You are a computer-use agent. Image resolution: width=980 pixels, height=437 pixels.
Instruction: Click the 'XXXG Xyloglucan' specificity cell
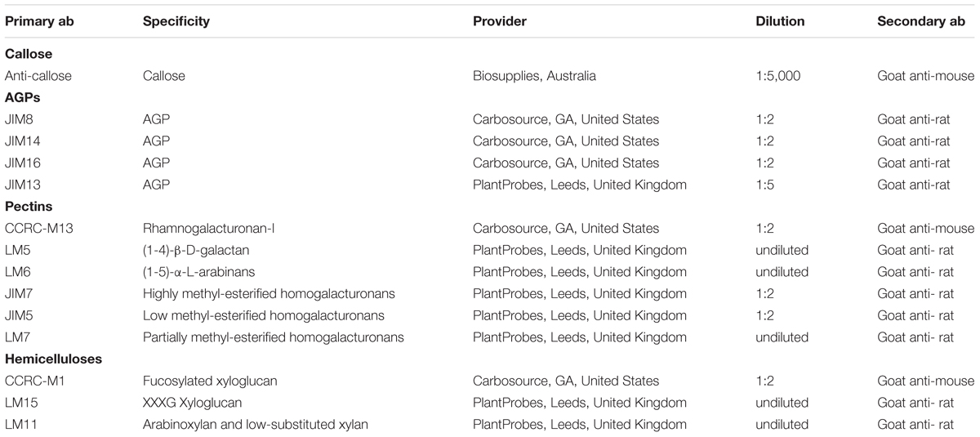[x=193, y=403]
